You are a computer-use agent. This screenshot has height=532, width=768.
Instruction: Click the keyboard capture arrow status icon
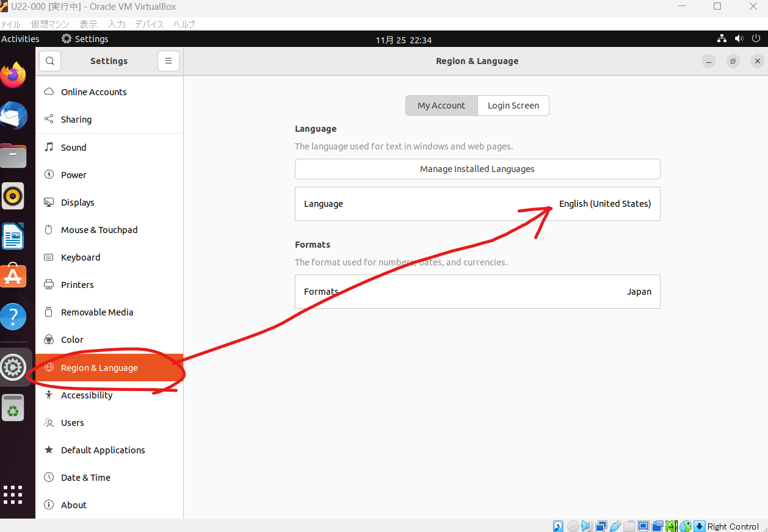tap(699, 526)
